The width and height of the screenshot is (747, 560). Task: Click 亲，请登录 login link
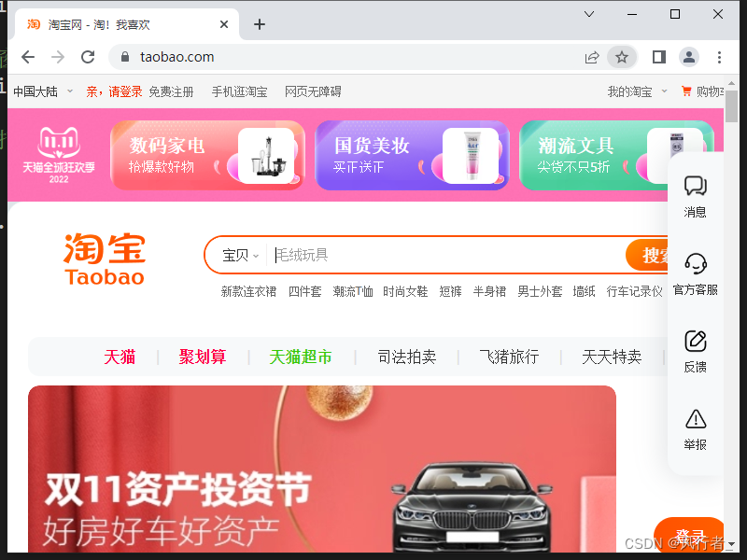coord(114,91)
